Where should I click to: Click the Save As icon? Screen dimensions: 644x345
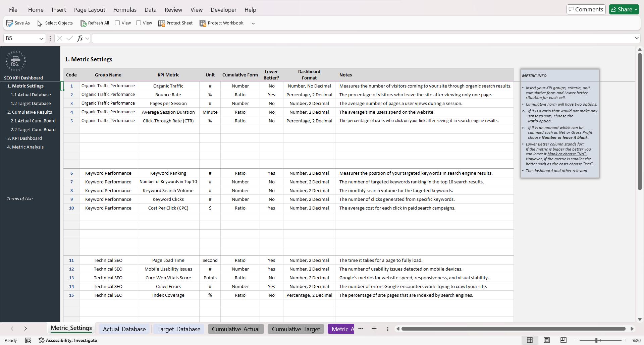(x=9, y=23)
